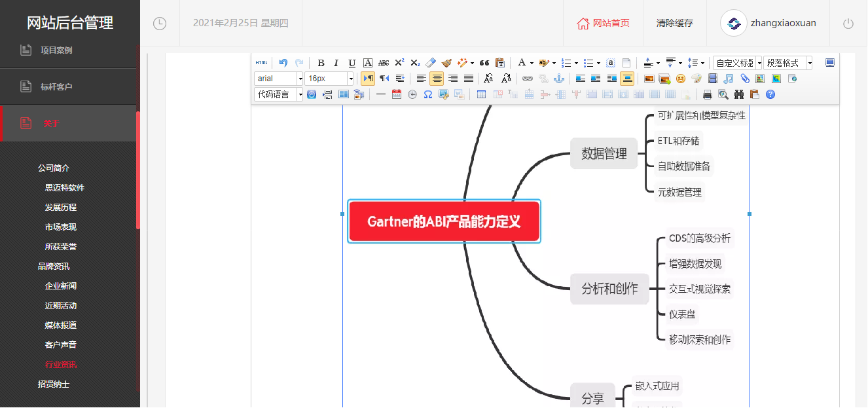Toggle strikethrough text
868x408 pixels.
click(384, 63)
